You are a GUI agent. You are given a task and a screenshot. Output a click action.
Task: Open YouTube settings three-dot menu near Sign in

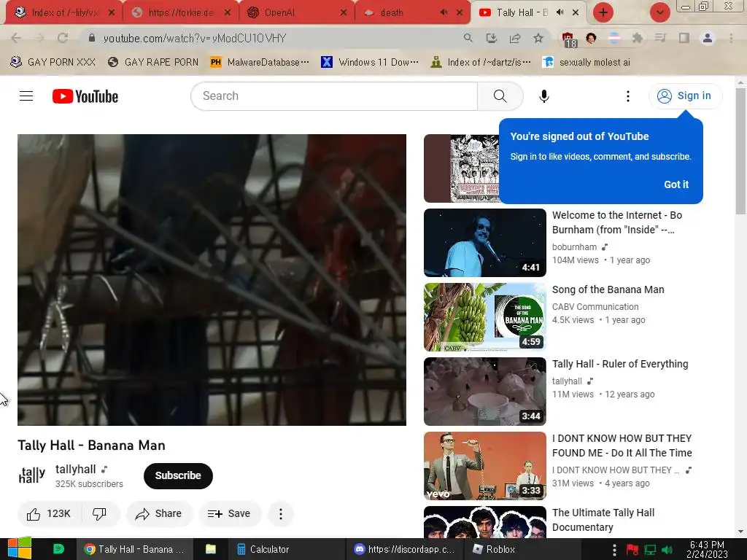coord(628,96)
